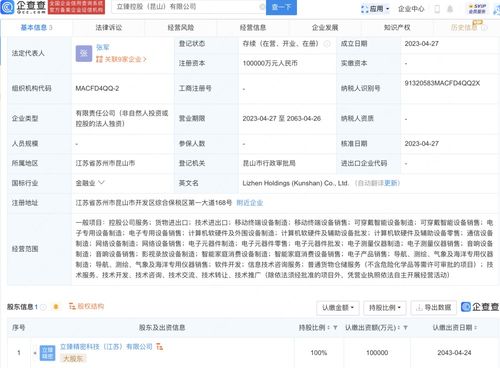
Task: Click the info icon beside registration status
Action: tap(327, 44)
